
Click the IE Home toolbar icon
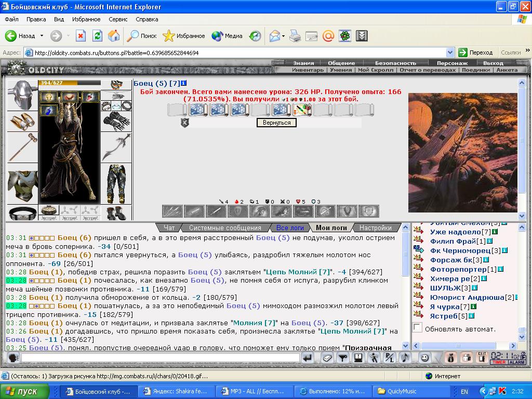point(114,36)
